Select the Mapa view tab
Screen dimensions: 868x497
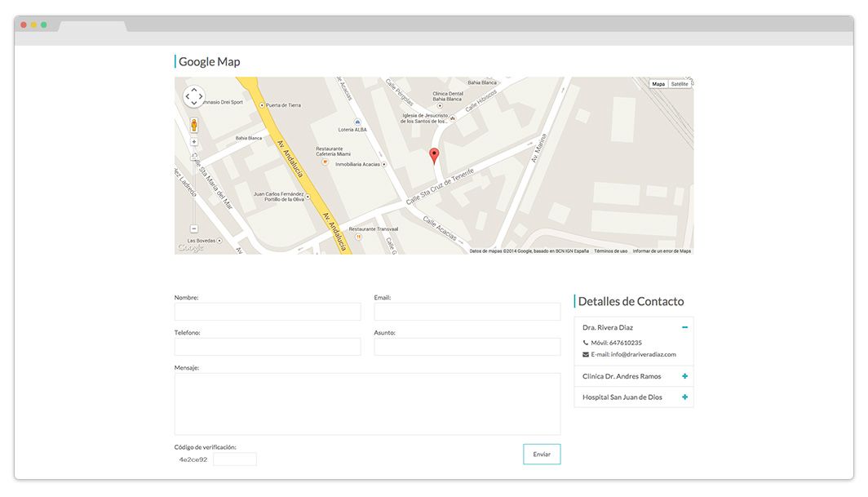658,84
